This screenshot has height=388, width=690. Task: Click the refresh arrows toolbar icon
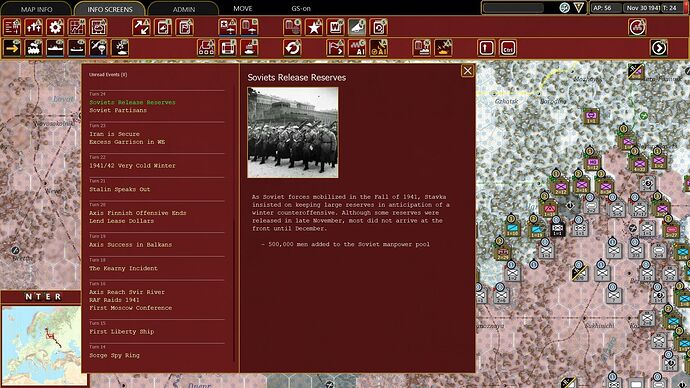coord(292,48)
